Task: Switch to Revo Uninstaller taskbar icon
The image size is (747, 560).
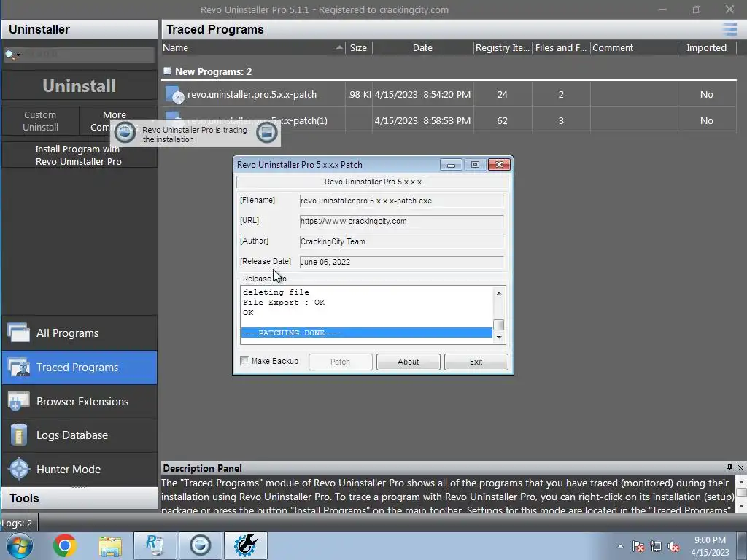Action: 155,545
